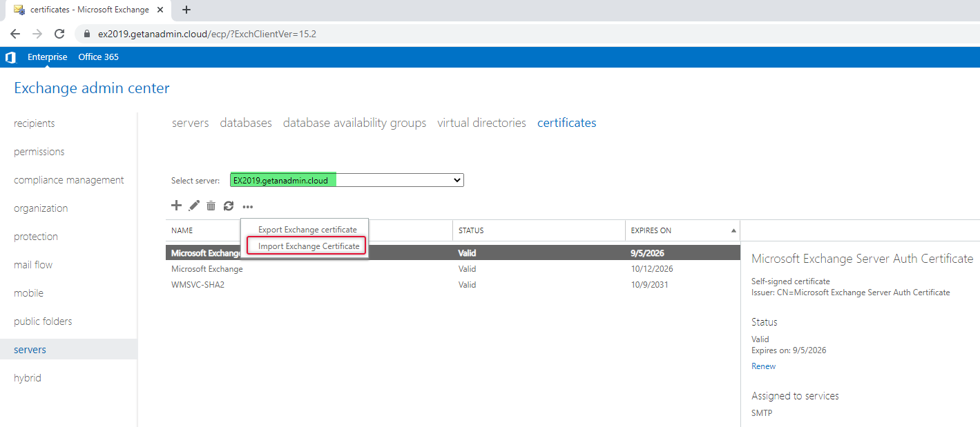Click the delete trash can icon
This screenshot has width=980, height=427.
[211, 206]
